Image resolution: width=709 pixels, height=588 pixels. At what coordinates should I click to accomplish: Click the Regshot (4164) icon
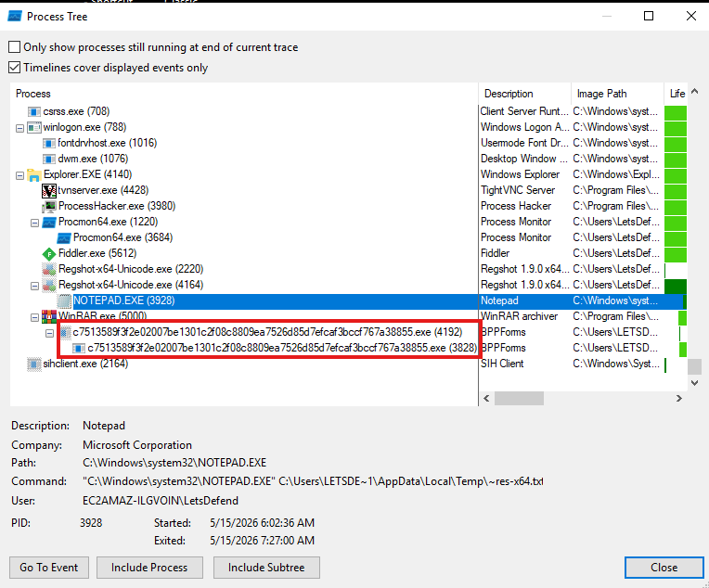49,286
